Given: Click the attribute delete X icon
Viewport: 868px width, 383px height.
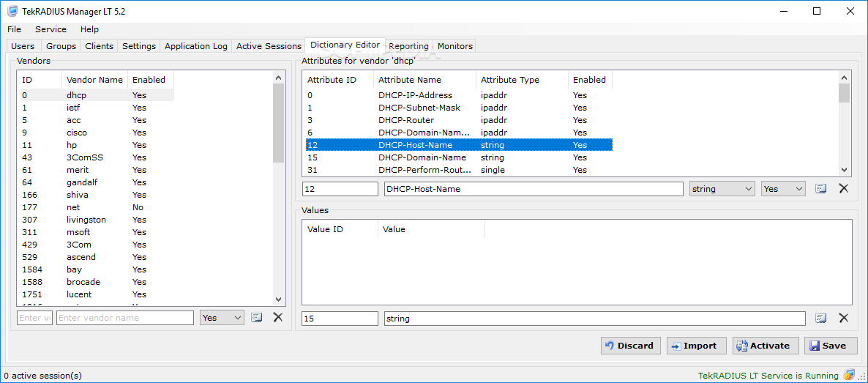Looking at the screenshot, I should point(844,188).
